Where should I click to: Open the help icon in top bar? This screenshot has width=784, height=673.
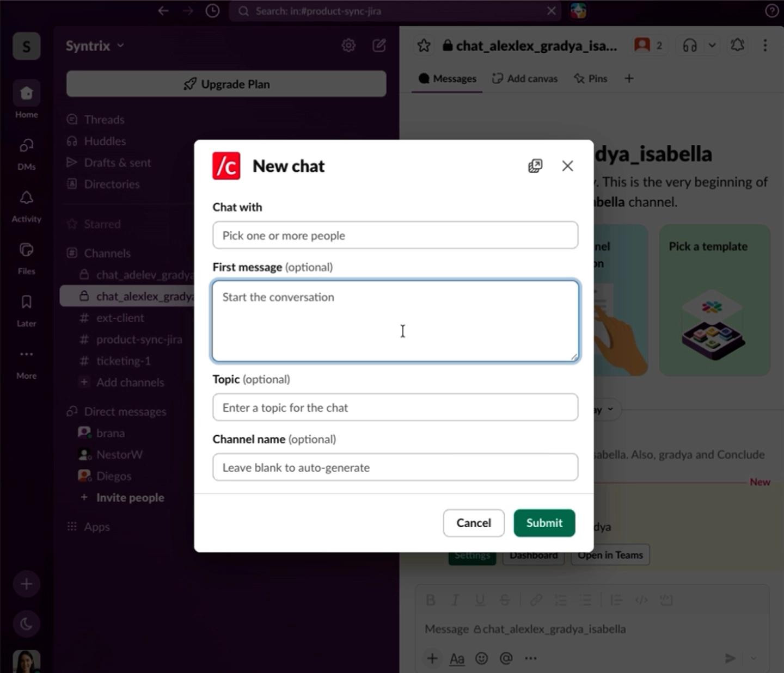pyautogui.click(x=771, y=11)
